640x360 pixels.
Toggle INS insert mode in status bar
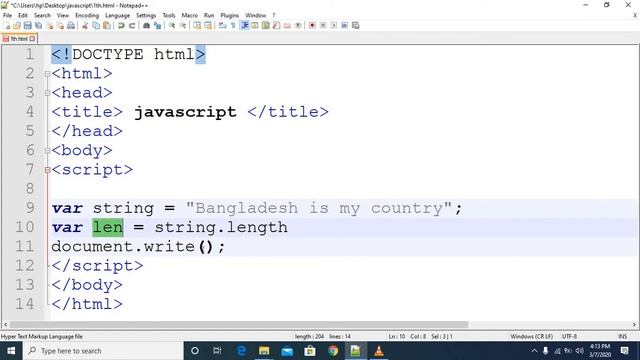click(x=622, y=336)
